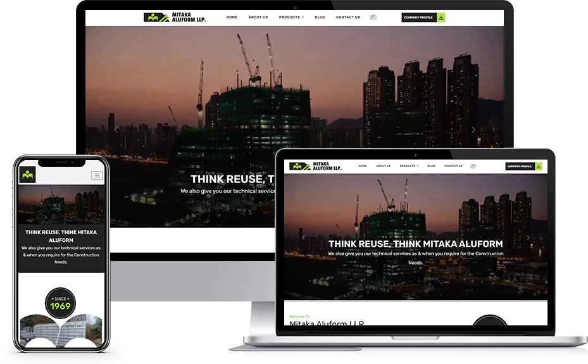Tap the skyline banner image on the phone

[61, 204]
